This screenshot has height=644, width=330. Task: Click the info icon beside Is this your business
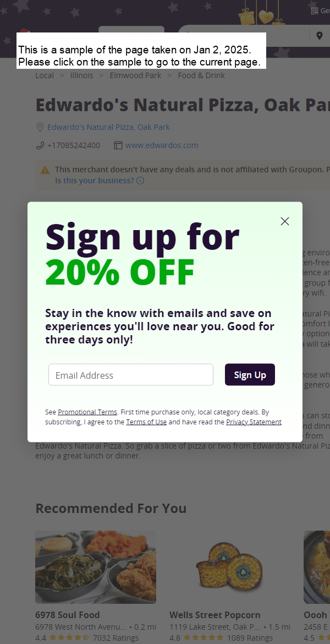coord(140,181)
